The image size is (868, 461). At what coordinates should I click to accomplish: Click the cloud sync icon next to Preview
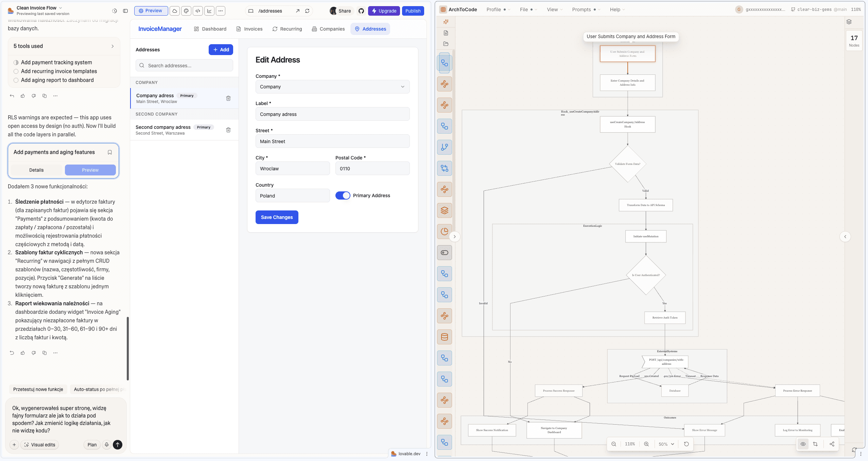pos(174,11)
